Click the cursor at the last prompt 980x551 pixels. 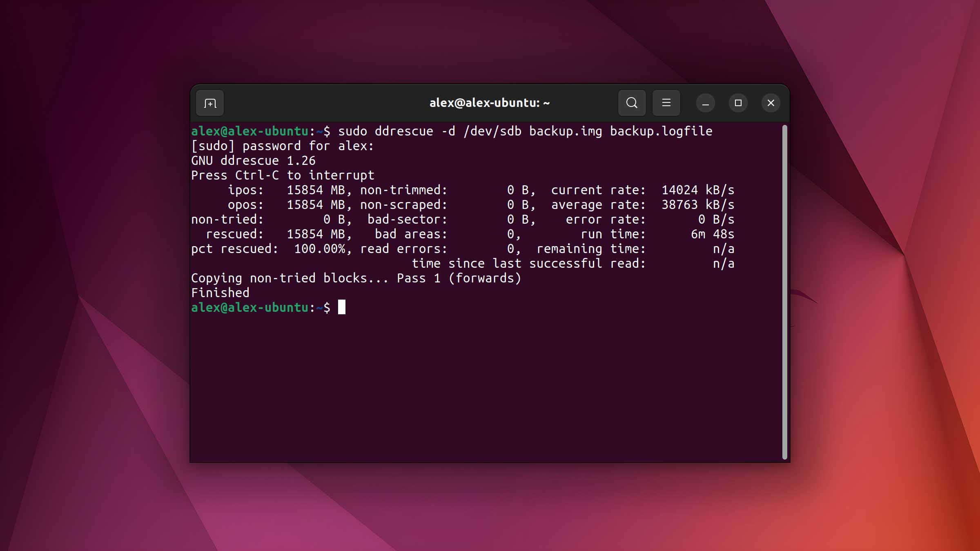click(342, 307)
